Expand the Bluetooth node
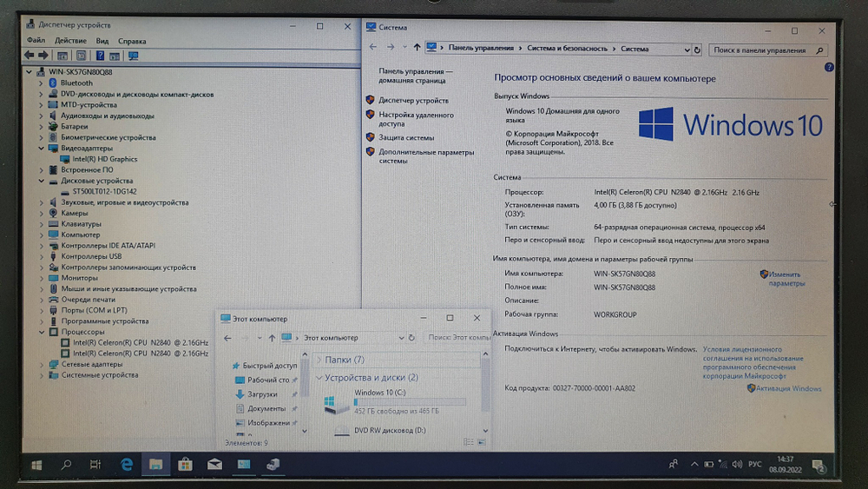The width and height of the screenshot is (868, 489). point(41,83)
